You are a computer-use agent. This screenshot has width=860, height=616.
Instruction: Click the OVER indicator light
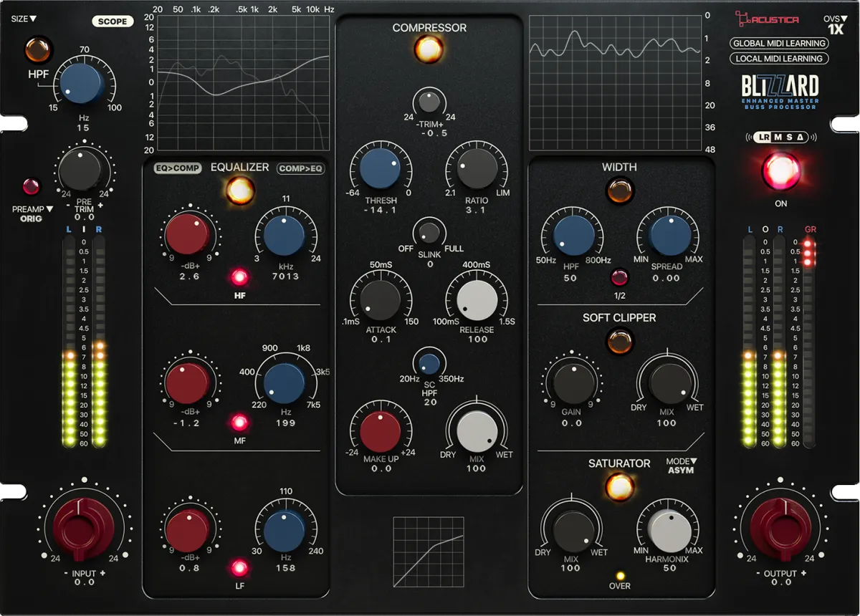[620, 575]
